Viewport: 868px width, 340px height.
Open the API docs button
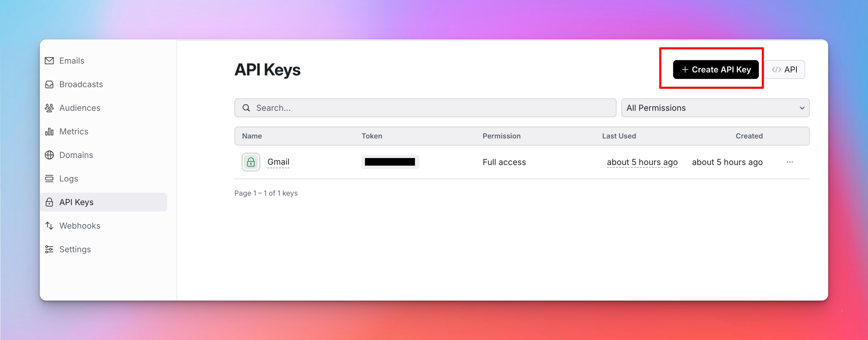click(784, 69)
